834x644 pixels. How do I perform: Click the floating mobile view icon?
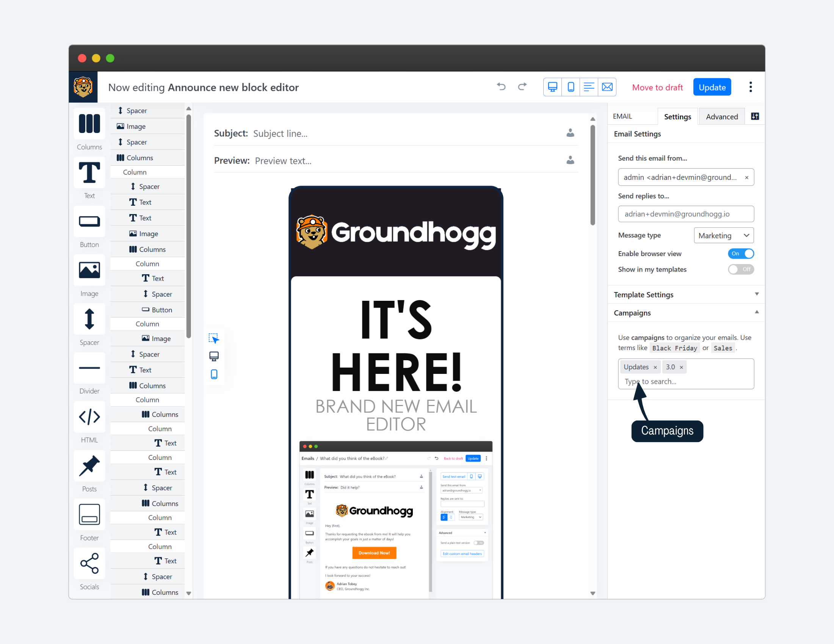click(x=214, y=374)
